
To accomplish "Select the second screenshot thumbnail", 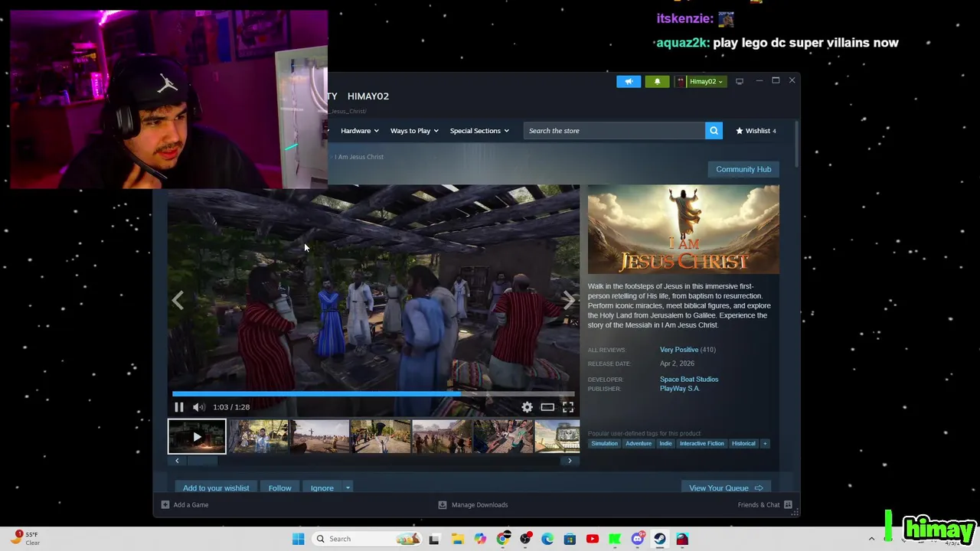I will pyautogui.click(x=259, y=437).
